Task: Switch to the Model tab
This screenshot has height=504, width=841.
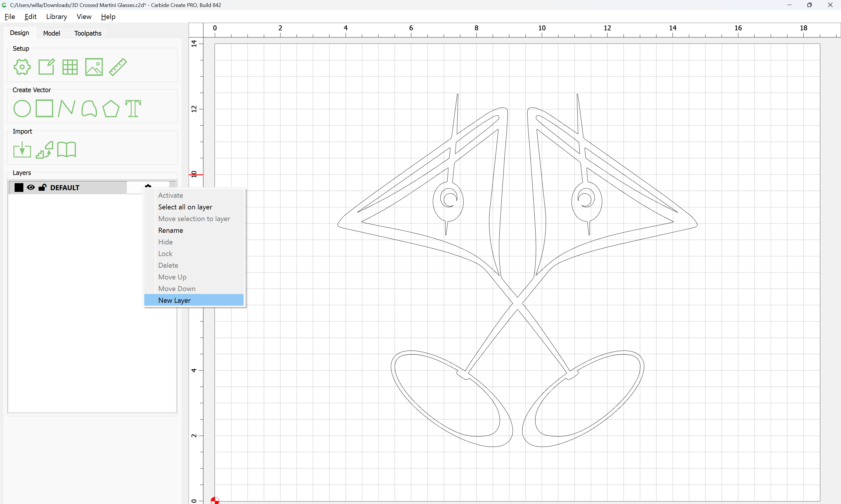Action: pos(51,33)
